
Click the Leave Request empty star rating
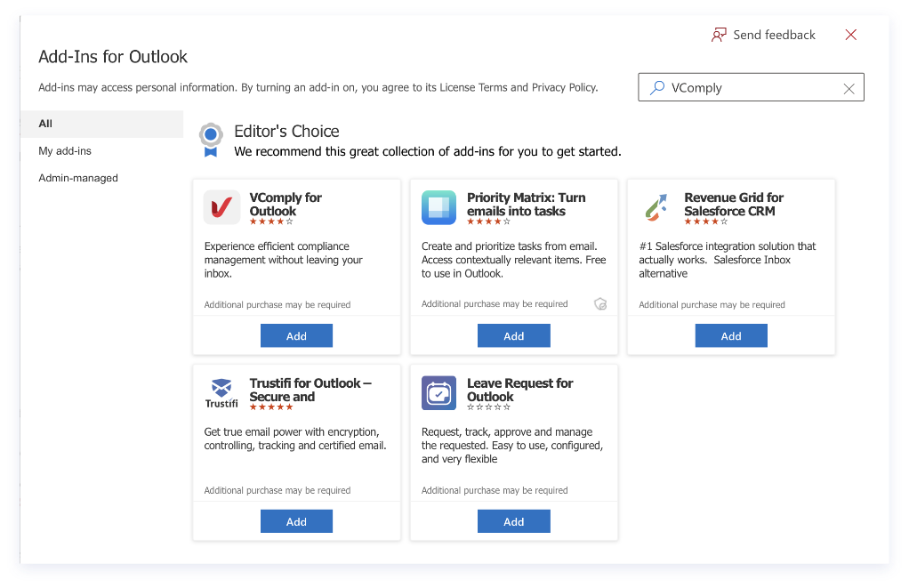[x=488, y=407]
